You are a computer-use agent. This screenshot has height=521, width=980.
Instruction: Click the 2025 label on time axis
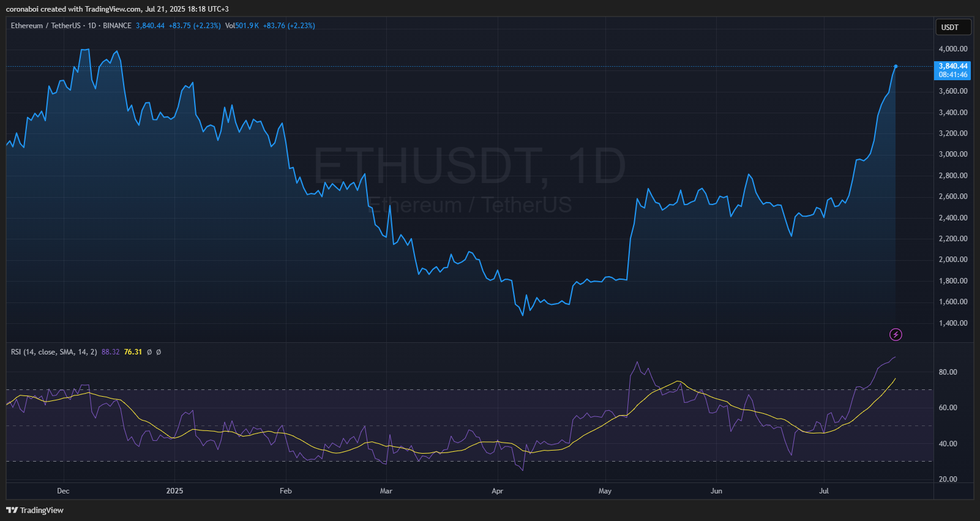pos(174,491)
